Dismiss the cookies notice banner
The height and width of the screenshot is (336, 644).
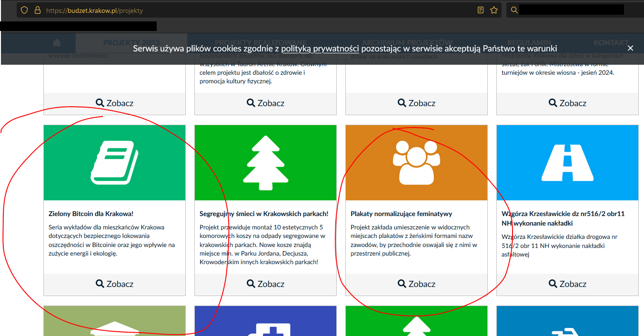(x=630, y=48)
